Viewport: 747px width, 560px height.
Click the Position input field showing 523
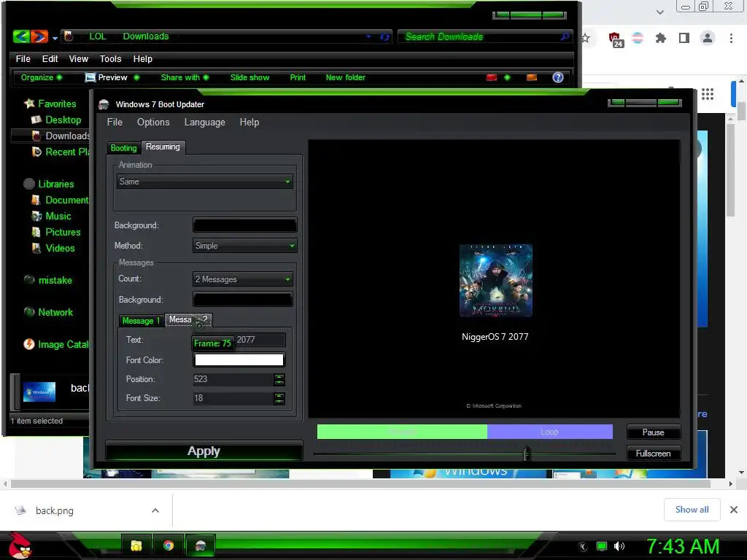tap(233, 379)
